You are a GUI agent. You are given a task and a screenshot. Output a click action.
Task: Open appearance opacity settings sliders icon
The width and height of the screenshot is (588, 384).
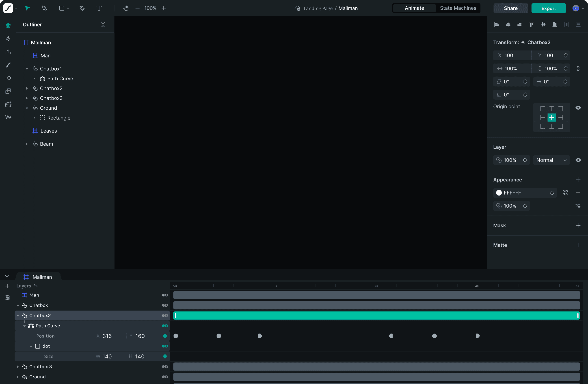[578, 206]
